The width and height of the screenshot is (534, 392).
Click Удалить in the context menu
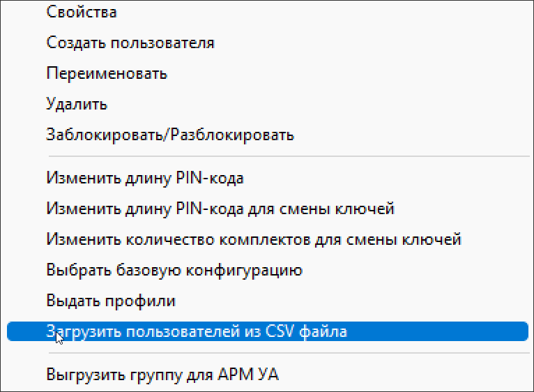point(77,104)
